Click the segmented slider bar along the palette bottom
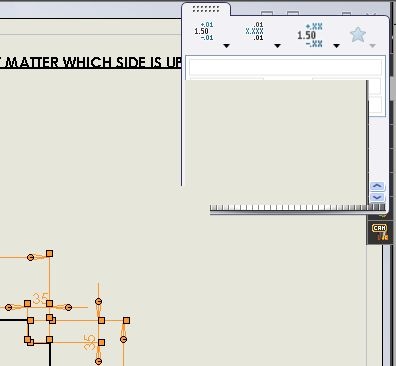This screenshot has height=366, width=396. click(297, 208)
